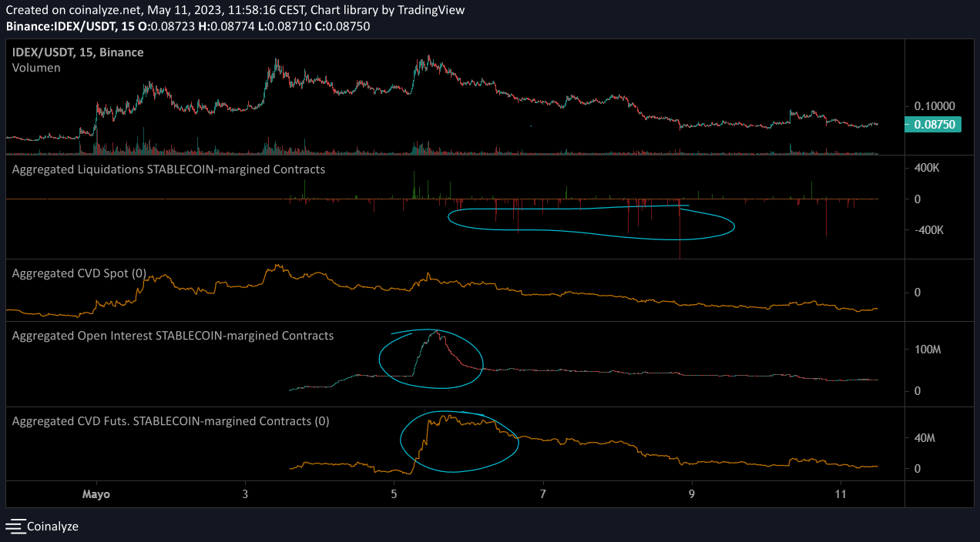Click the IDEX/USDT, 15, Binance chart title
Screen dimensions: 980x542
pyautogui.click(x=78, y=52)
